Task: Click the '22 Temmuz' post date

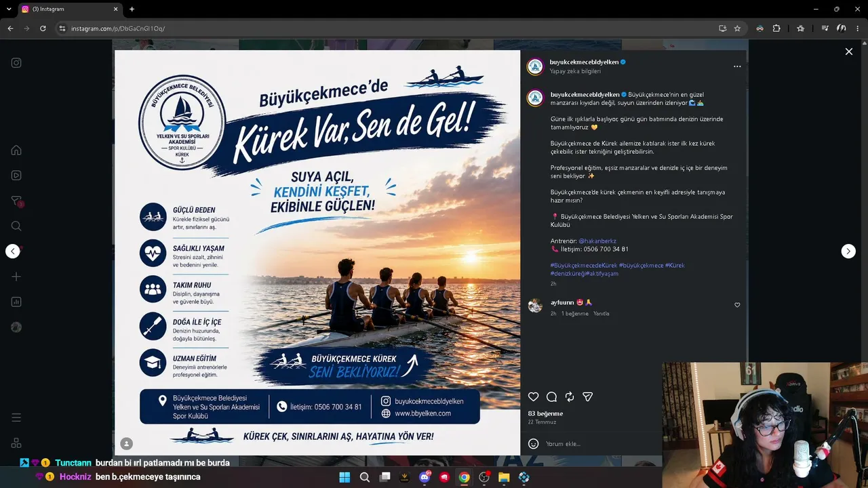Action: click(x=542, y=422)
